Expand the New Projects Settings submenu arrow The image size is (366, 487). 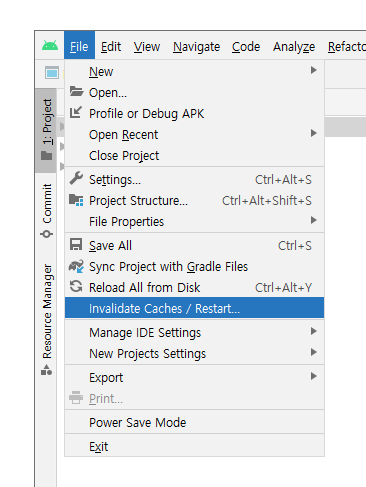(x=313, y=352)
